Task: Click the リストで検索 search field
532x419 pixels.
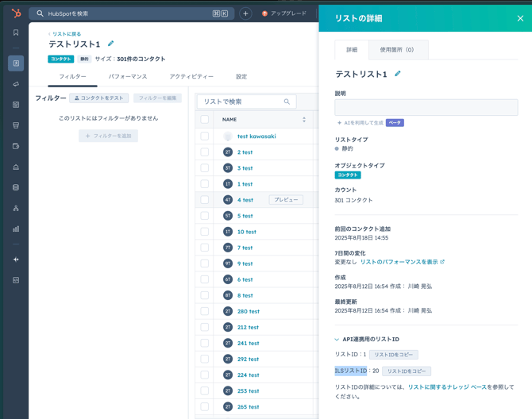Action: click(x=247, y=102)
